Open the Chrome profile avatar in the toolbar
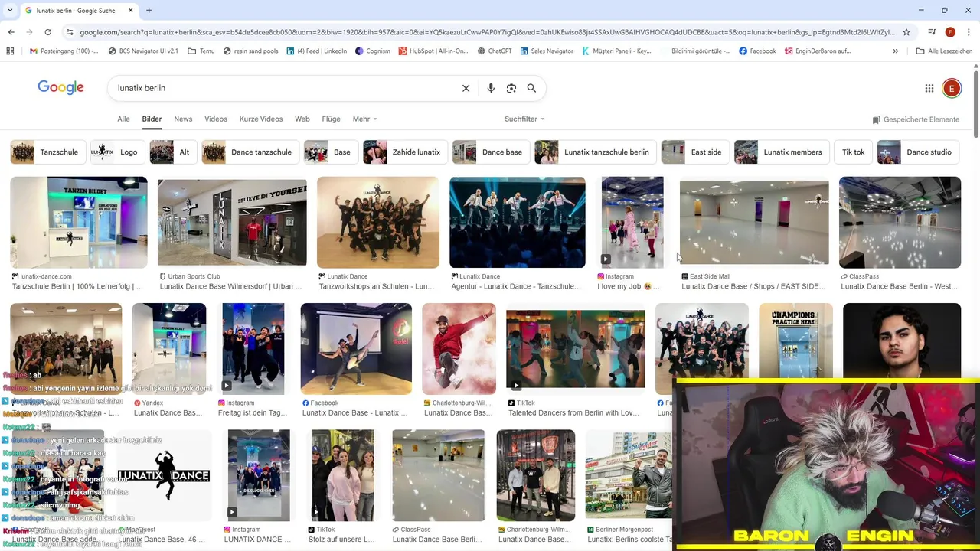 coord(950,32)
